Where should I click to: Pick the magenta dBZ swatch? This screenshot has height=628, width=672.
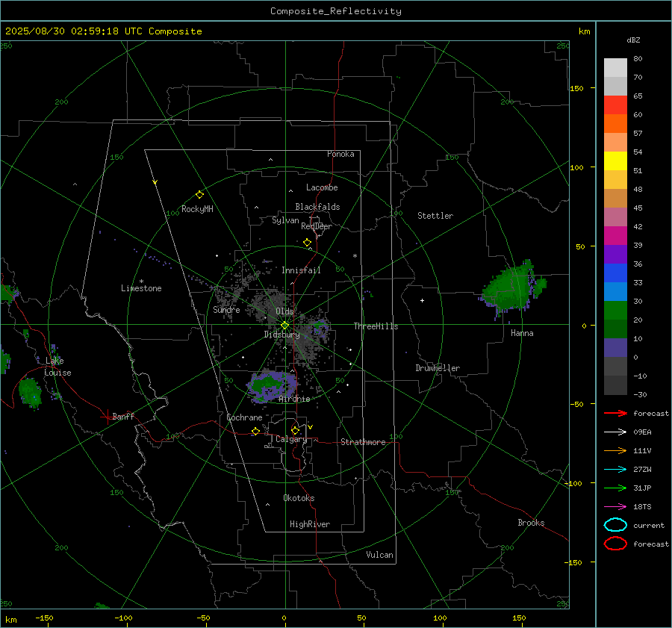point(615,235)
